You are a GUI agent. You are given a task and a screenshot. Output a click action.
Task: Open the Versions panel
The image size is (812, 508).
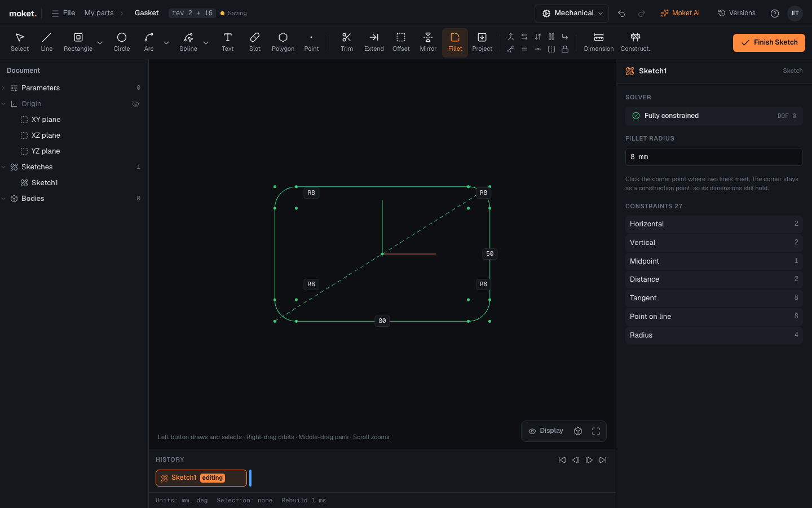click(x=736, y=13)
